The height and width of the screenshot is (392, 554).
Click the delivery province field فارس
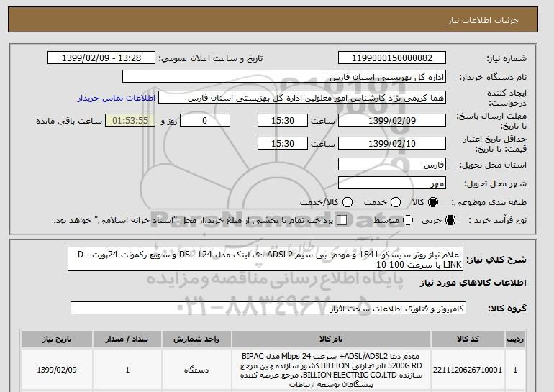click(392, 165)
